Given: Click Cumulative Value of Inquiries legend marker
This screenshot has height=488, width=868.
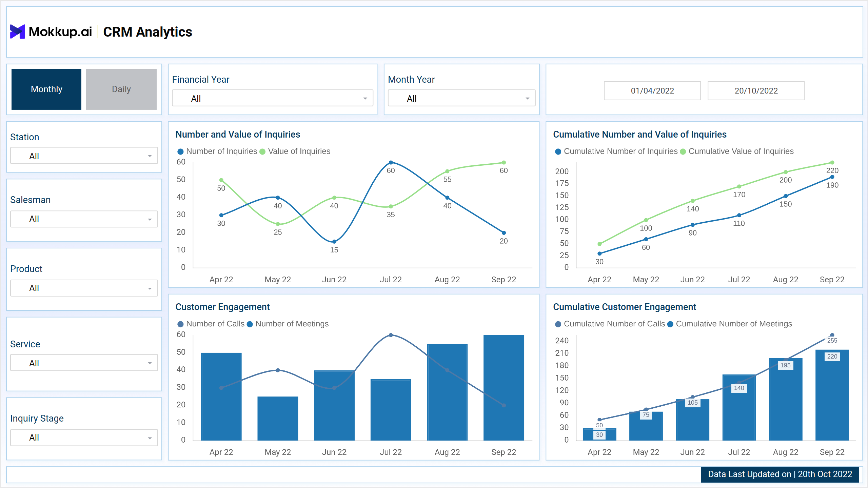Looking at the screenshot, I should tap(683, 151).
